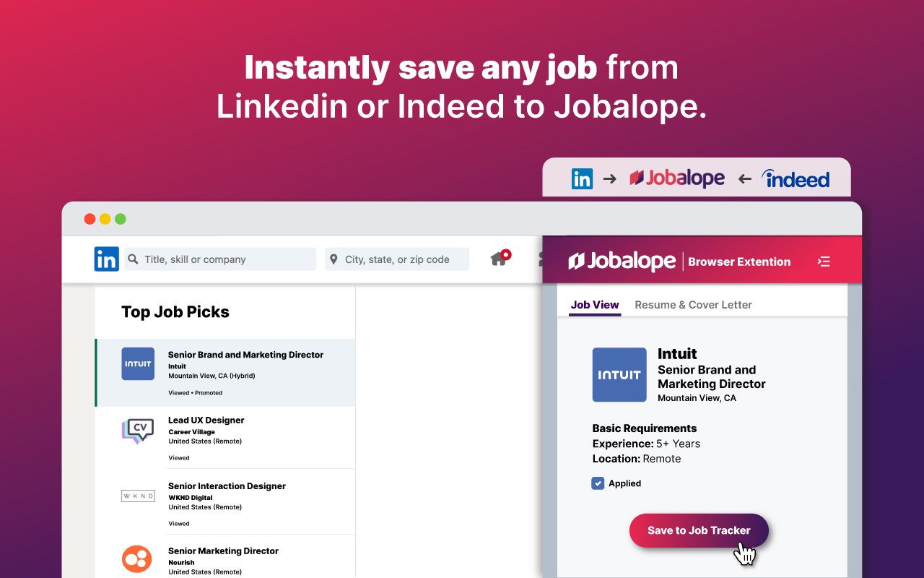Click the Career Village company logo

point(137,431)
